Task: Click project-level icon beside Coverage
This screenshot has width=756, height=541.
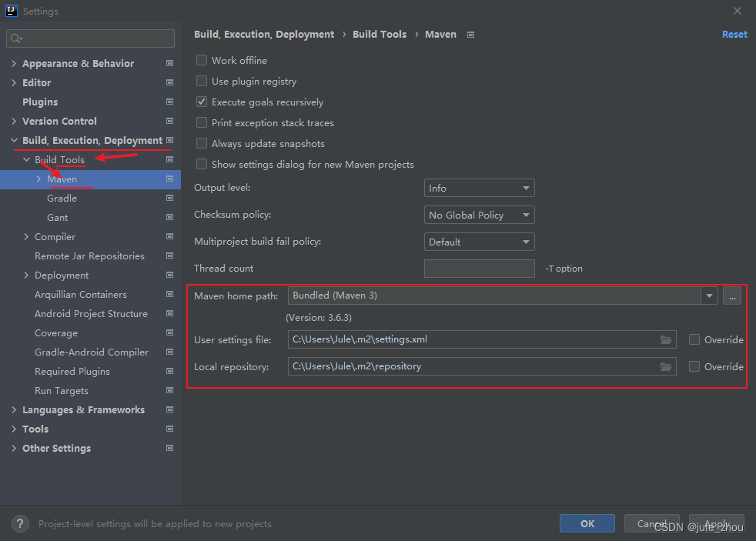Action: [x=169, y=333]
